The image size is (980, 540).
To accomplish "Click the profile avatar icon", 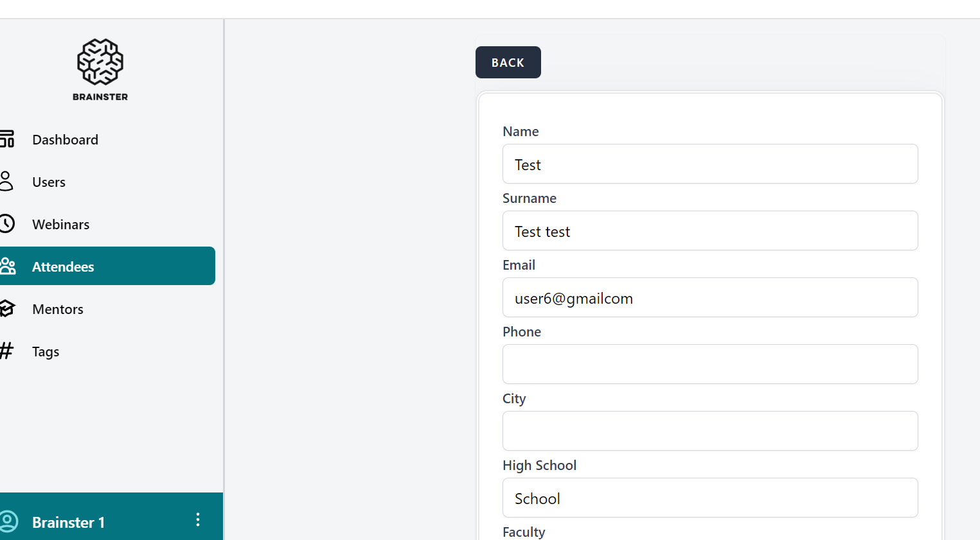I will point(8,521).
